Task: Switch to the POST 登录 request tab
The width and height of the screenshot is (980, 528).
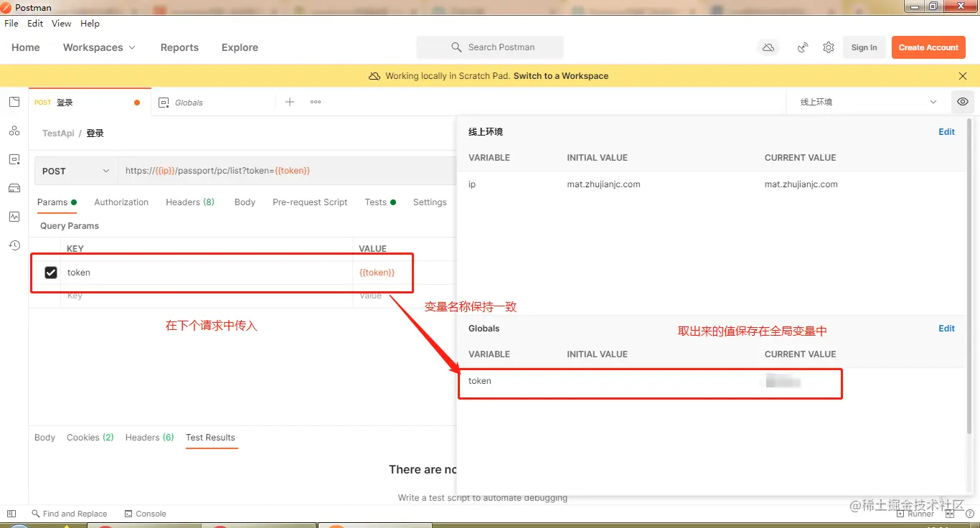Action: point(90,102)
